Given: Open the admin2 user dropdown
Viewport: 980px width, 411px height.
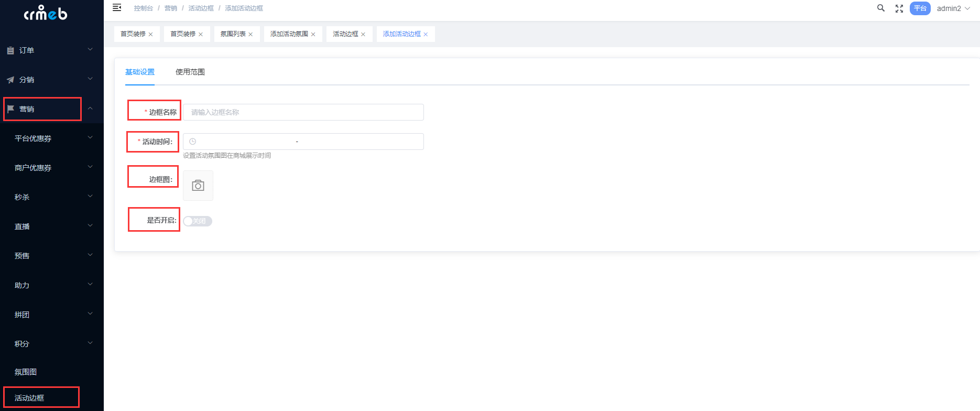Looking at the screenshot, I should point(953,8).
